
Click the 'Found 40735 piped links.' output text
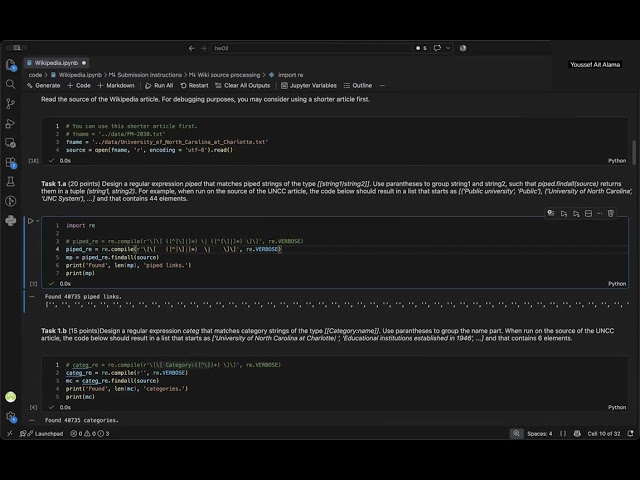(x=83, y=297)
